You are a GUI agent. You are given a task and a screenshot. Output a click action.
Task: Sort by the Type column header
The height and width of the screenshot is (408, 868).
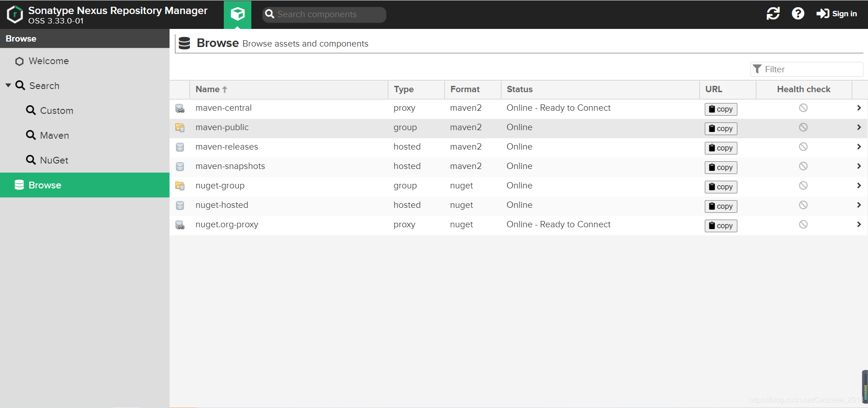tap(416, 89)
